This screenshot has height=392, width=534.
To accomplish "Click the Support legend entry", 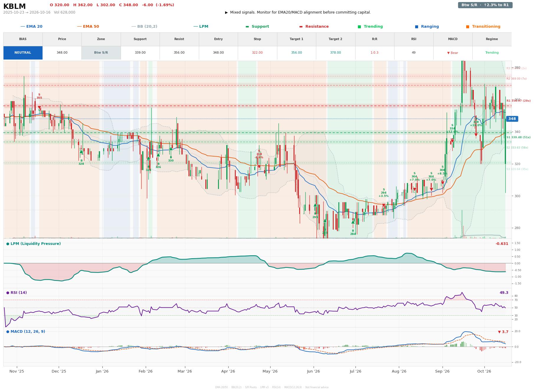I will click(257, 27).
